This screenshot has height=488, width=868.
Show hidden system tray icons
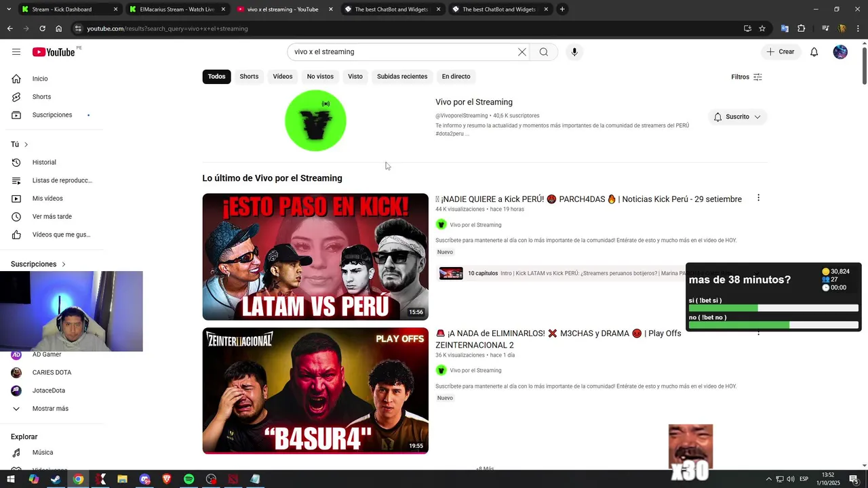click(769, 479)
